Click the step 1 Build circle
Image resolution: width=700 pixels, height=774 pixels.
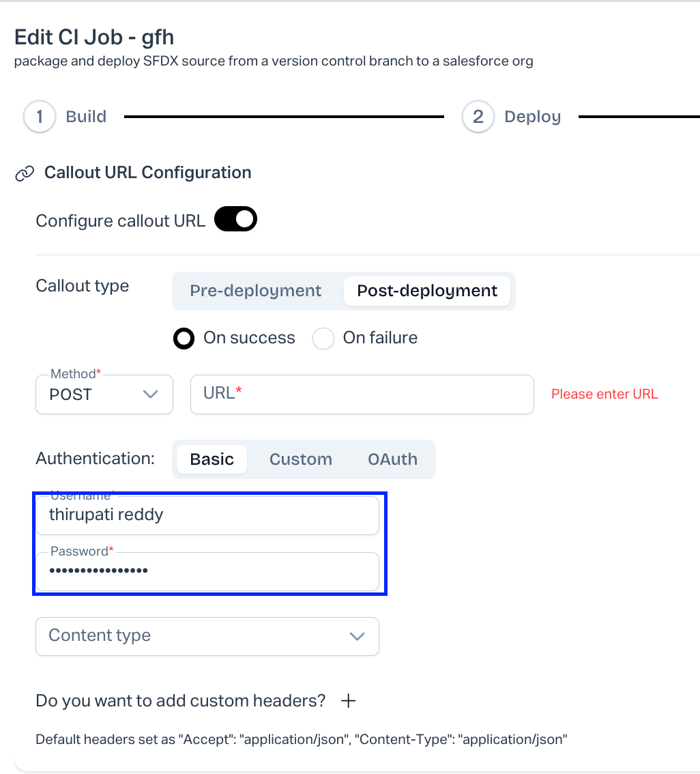click(x=40, y=117)
